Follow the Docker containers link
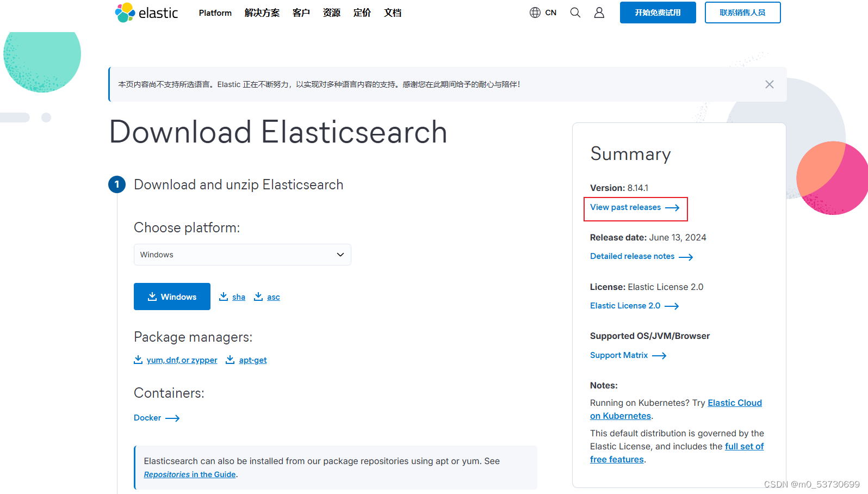This screenshot has width=868, height=494. [x=157, y=418]
